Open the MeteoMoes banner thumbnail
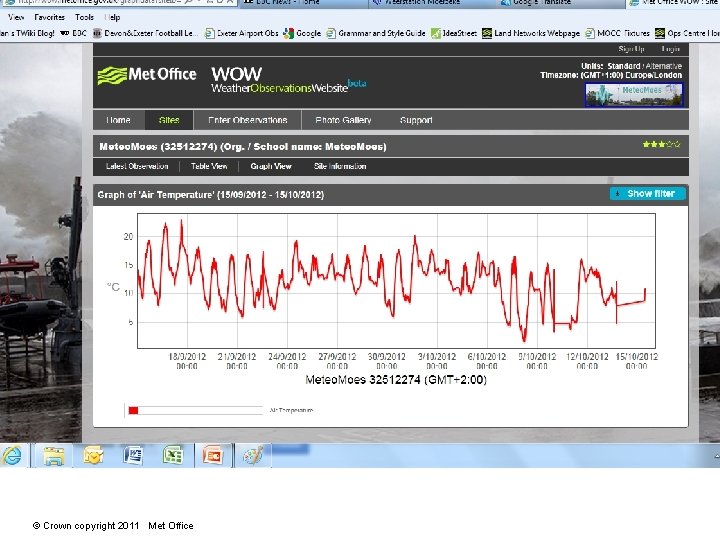 634,95
